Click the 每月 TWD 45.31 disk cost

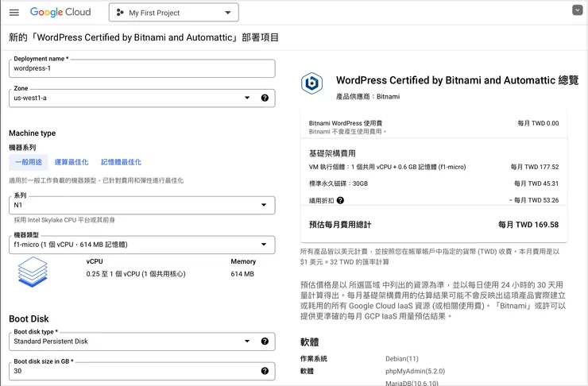536,183
